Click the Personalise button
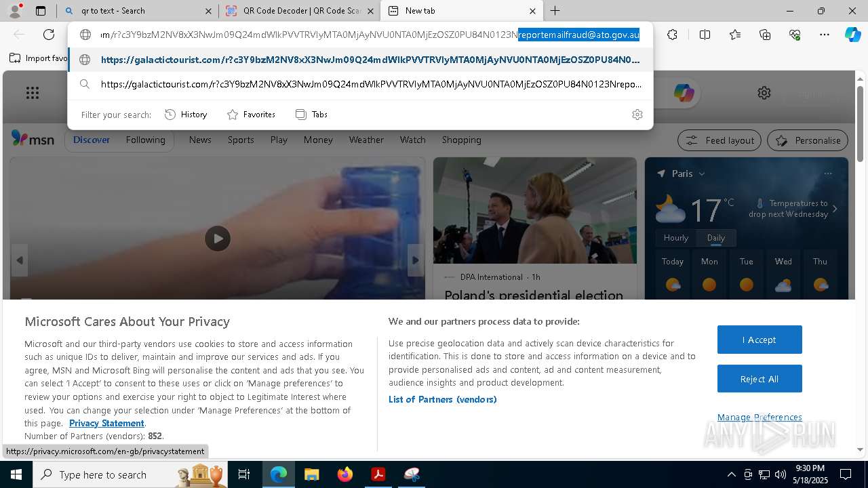Screen dimensions: 868x488 tap(808, 140)
